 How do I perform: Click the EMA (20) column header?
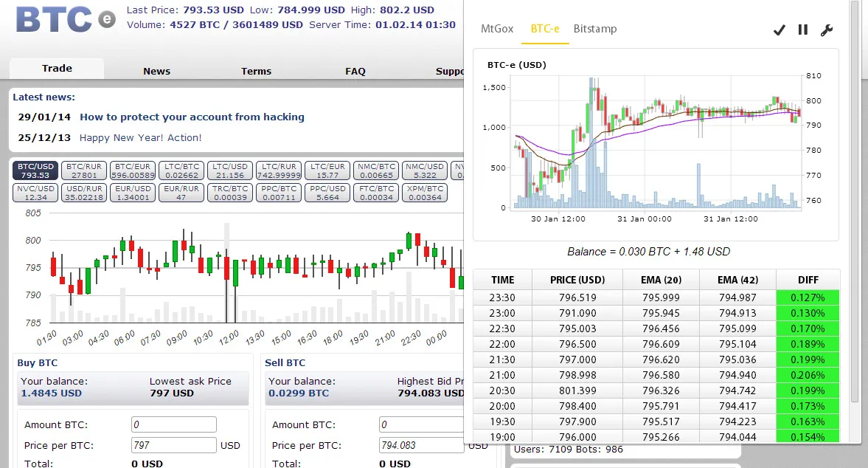pyautogui.click(x=661, y=281)
